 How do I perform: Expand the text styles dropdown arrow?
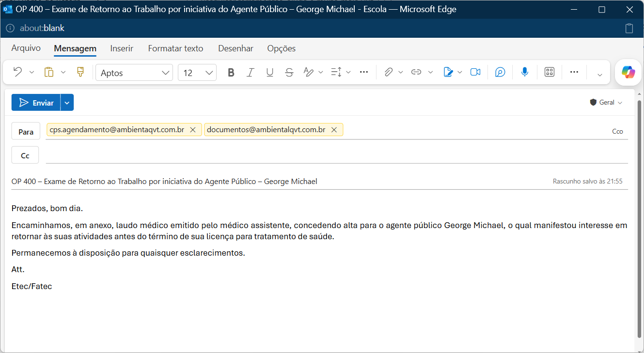point(321,73)
